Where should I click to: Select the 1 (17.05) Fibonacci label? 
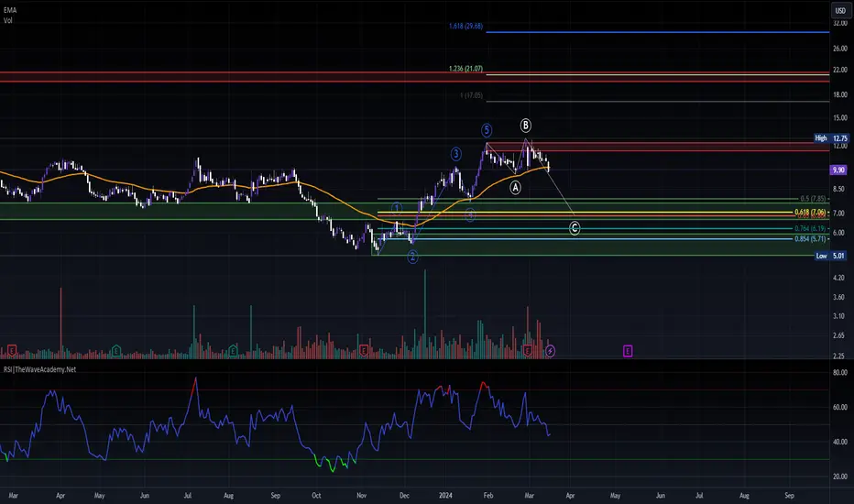pos(471,95)
